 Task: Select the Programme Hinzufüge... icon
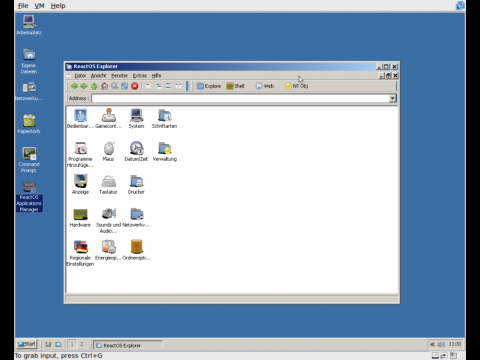80,154
